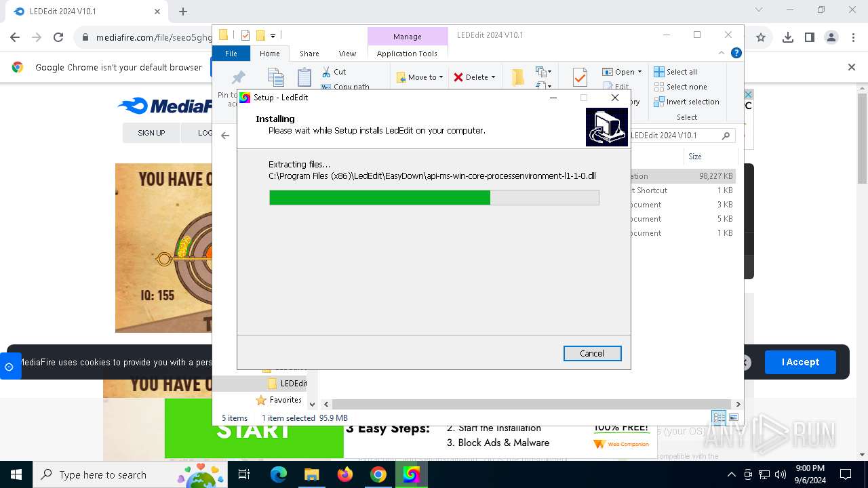Click the installation progress bar
The height and width of the screenshot is (488, 868).
(434, 197)
